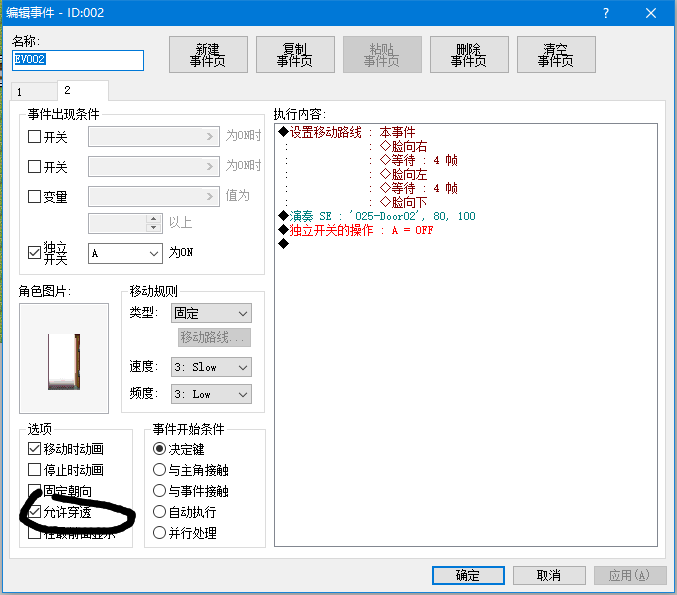
Task: Click the 删除事件页 button
Action: (x=469, y=54)
